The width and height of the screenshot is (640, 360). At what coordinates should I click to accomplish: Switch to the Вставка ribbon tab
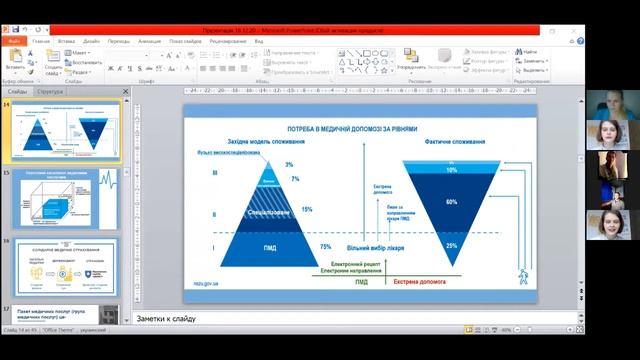pos(66,41)
